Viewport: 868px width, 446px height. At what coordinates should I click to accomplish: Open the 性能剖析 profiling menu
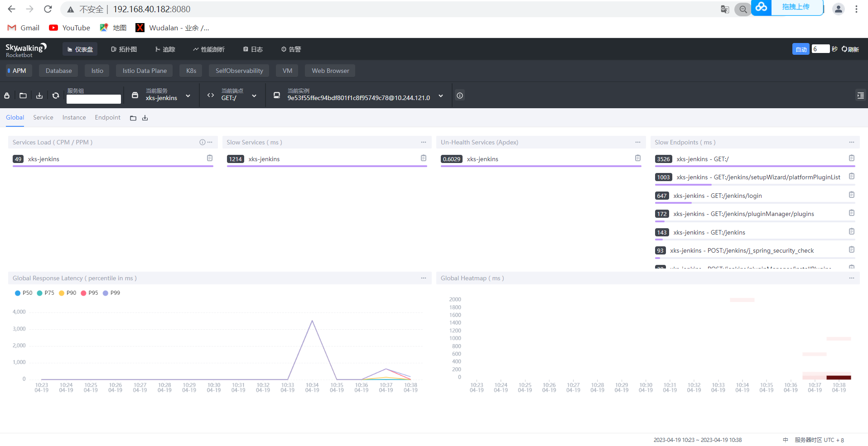click(x=209, y=49)
